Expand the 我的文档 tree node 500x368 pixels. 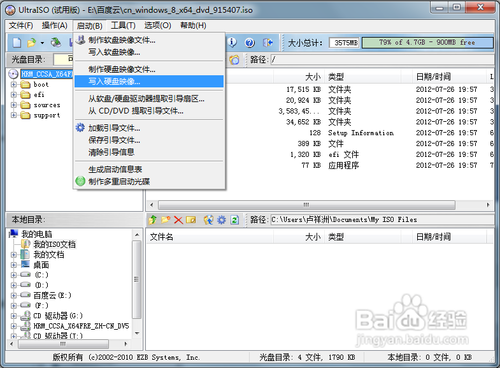(13, 255)
